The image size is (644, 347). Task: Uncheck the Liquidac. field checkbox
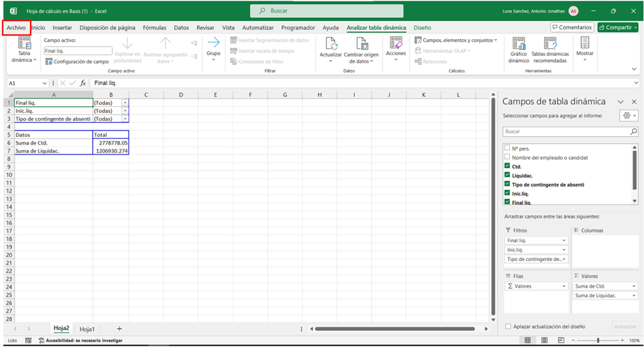507,176
